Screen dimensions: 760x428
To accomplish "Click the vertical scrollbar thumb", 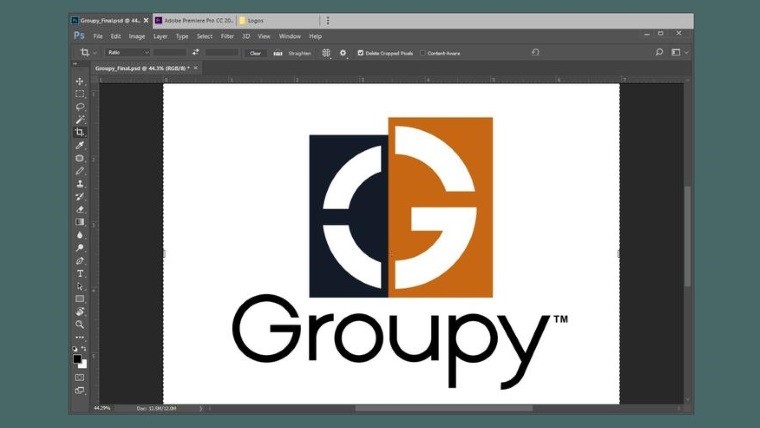I will point(687,237).
